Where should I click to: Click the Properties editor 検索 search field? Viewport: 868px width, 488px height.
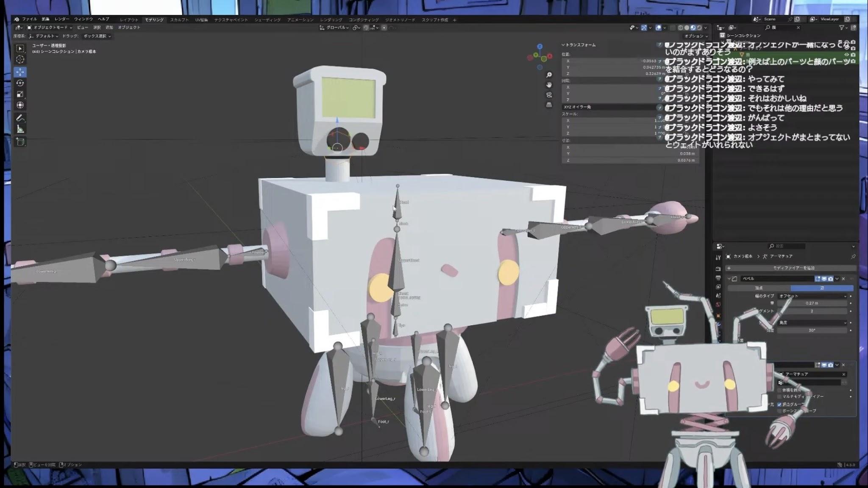pos(787,246)
